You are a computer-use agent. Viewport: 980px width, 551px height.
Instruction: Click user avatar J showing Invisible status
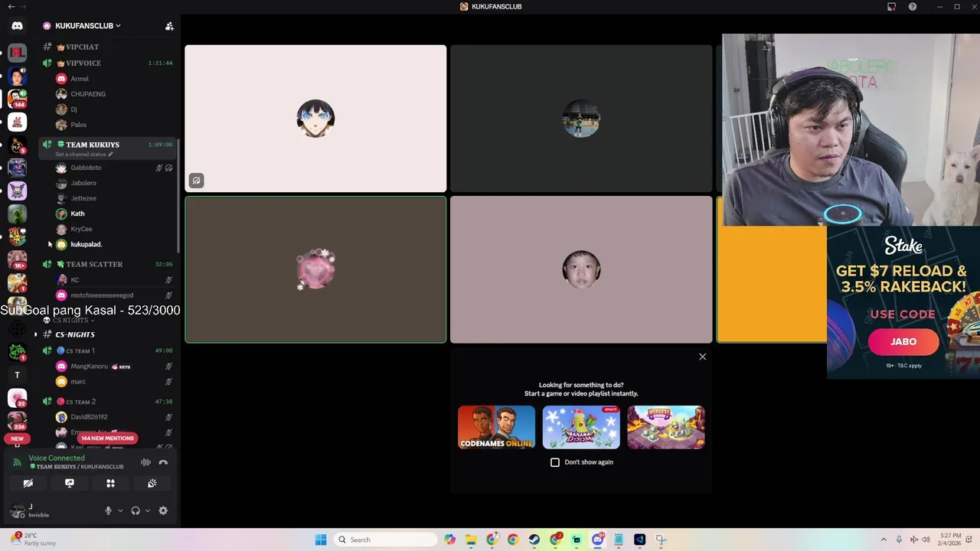tap(17, 510)
